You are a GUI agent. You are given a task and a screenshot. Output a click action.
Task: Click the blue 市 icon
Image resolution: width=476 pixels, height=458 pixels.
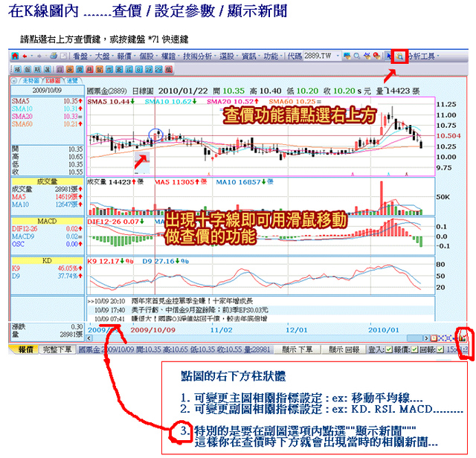click(109, 69)
